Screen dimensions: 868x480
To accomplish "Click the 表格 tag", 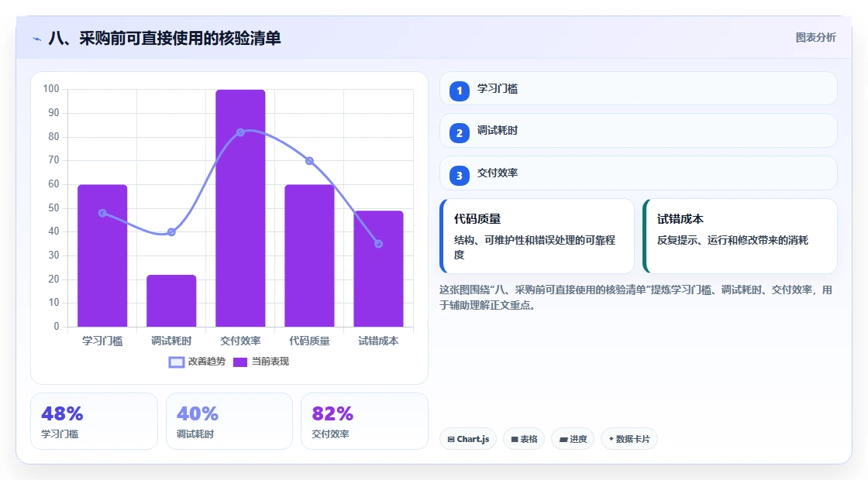I will coord(524,439).
